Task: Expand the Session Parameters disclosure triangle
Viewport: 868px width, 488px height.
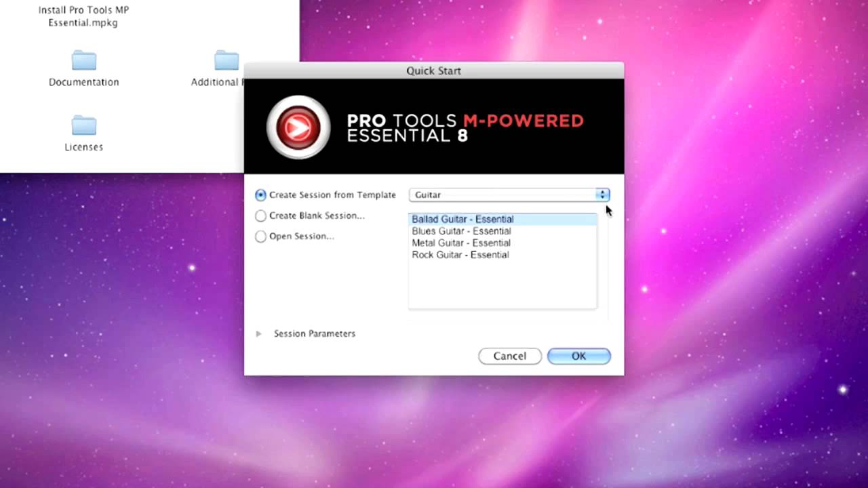Action: [258, 333]
